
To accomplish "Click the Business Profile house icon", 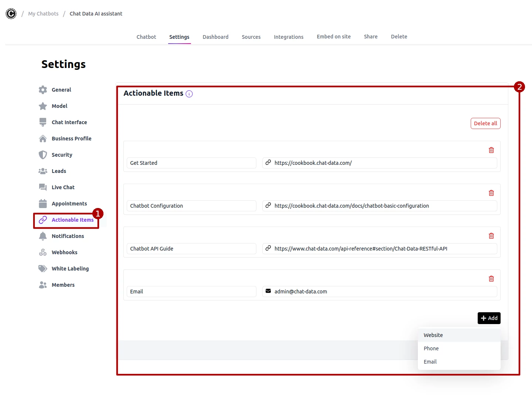I will [x=43, y=139].
